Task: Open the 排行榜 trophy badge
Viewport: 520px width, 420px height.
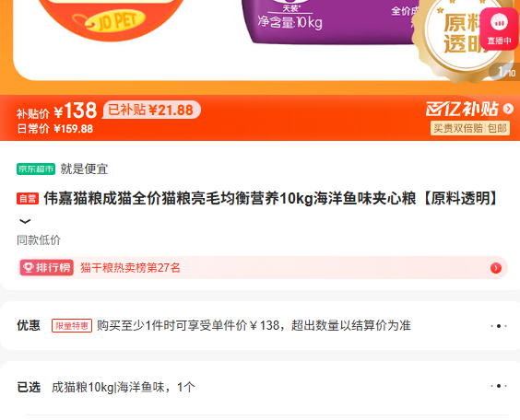Action: 46,268
